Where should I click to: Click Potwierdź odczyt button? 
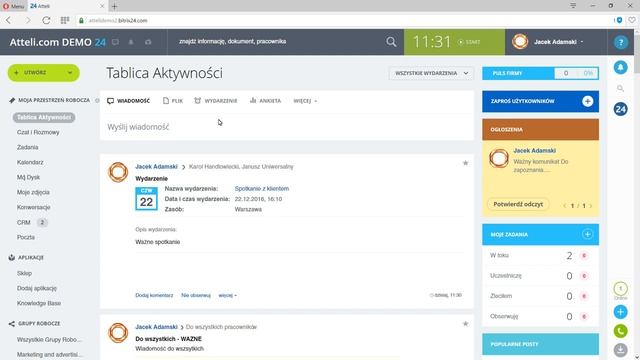518,204
